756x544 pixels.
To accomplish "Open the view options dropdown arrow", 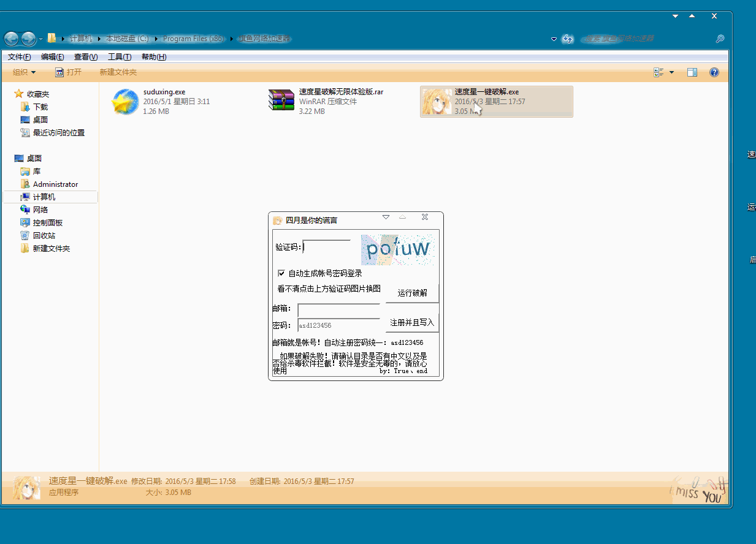I will 671,72.
